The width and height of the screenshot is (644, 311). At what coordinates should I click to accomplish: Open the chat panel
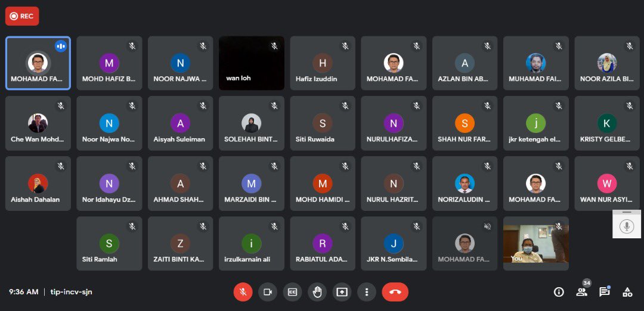[604, 292]
